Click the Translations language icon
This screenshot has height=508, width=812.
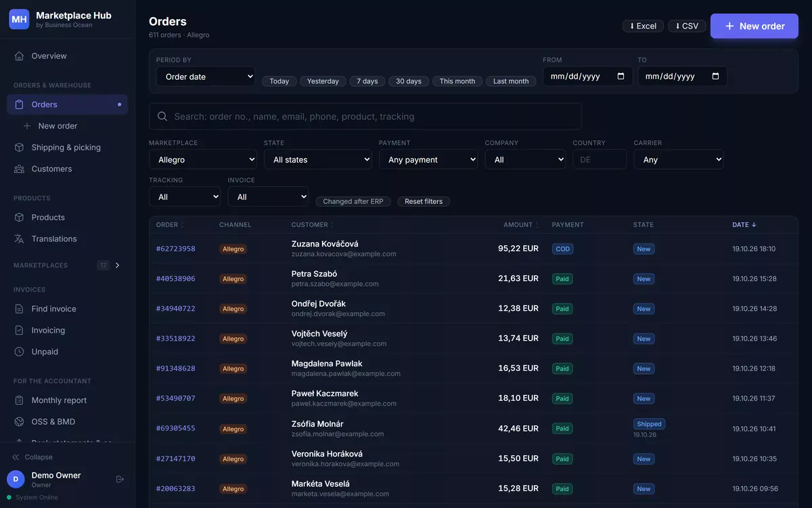tap(19, 239)
